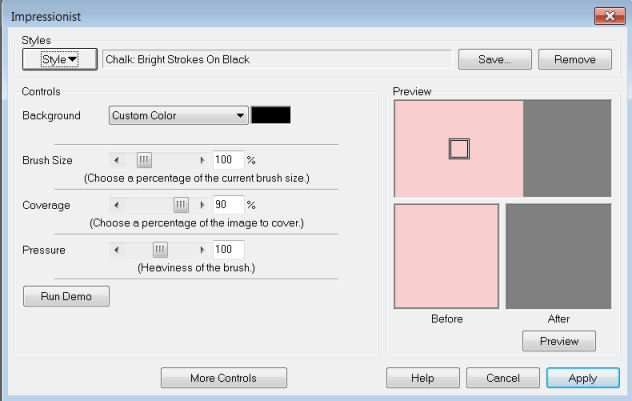Apply the Impressionist effect
The height and width of the screenshot is (401, 632).
583,378
